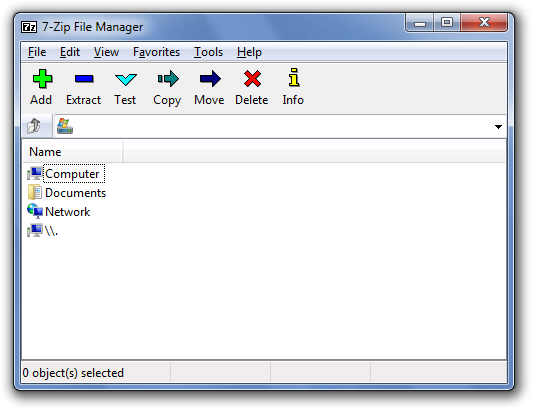Expand the address bar dropdown arrow
Viewport: 533px width, 410px height.
tap(498, 127)
